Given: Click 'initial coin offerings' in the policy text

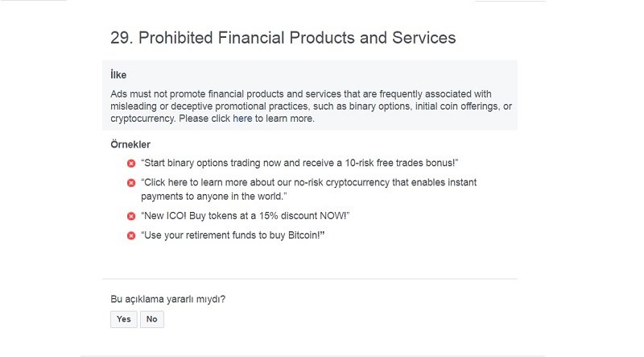Looking at the screenshot, I should point(454,106).
